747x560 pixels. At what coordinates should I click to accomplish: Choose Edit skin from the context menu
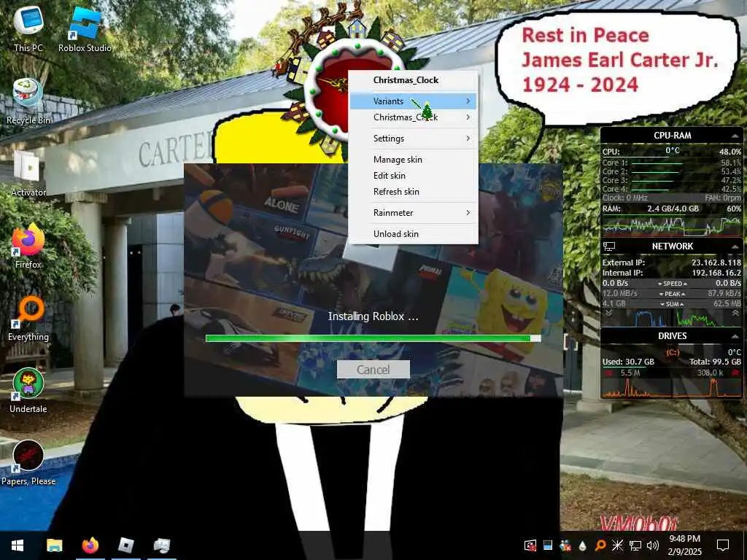click(414, 176)
